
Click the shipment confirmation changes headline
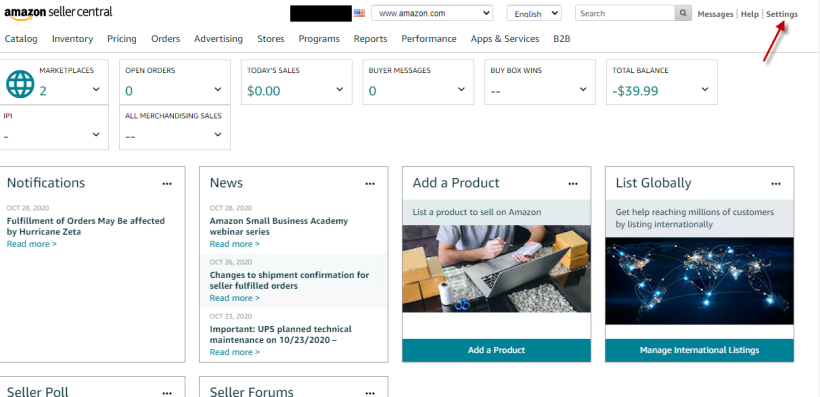[289, 280]
